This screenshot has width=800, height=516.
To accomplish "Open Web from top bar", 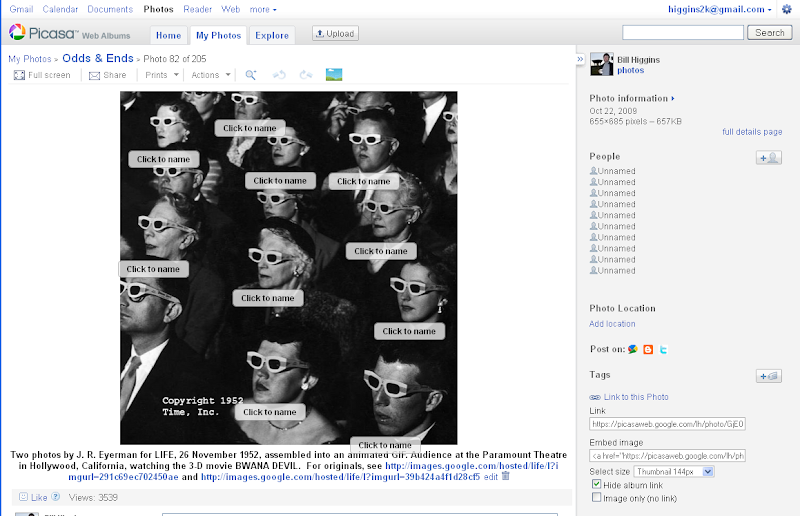I will tap(231, 9).
